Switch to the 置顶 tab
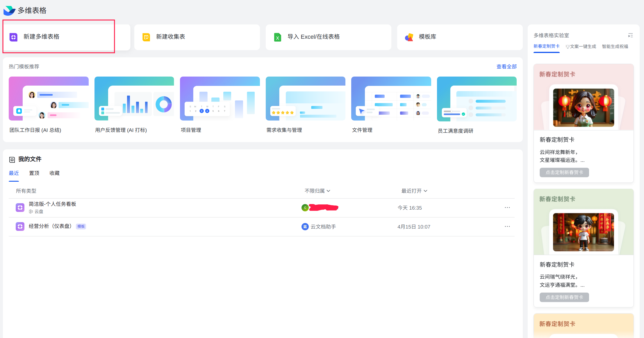Image resolution: width=644 pixels, height=338 pixels. 34,173
